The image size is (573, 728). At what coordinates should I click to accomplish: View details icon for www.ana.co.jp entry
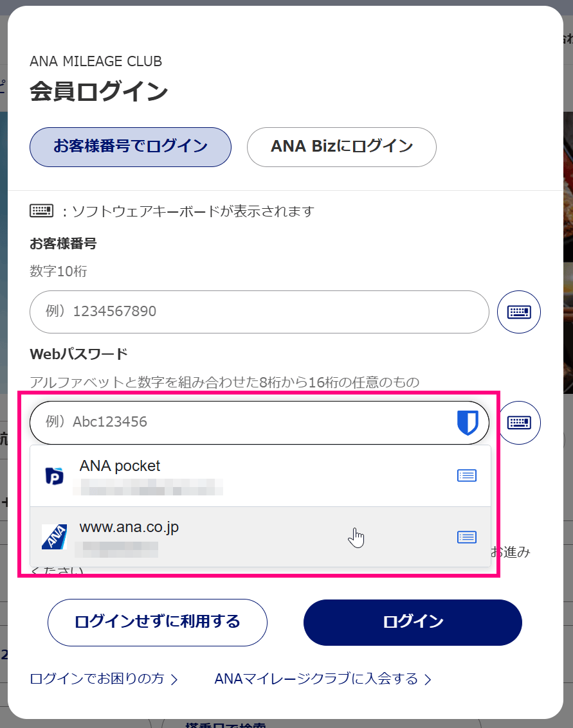467,537
